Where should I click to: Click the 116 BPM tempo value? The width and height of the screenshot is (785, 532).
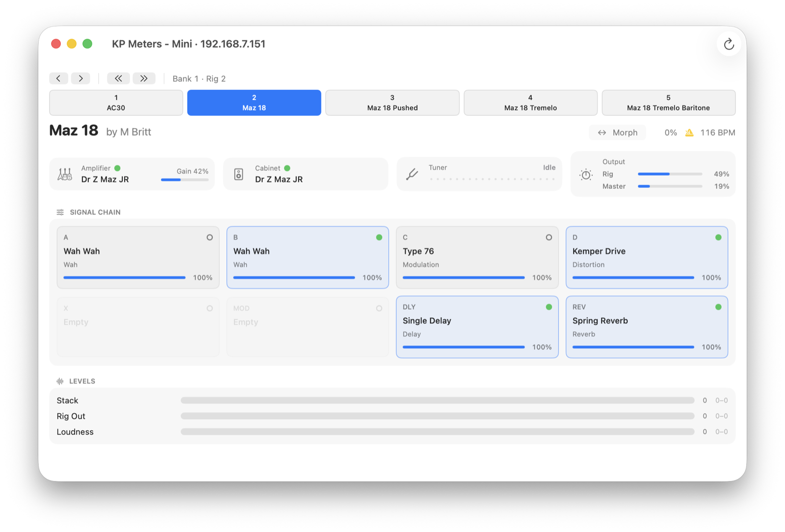pyautogui.click(x=718, y=133)
